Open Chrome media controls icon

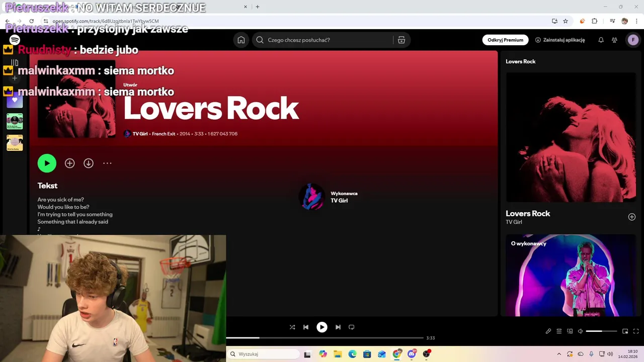[x=612, y=21]
